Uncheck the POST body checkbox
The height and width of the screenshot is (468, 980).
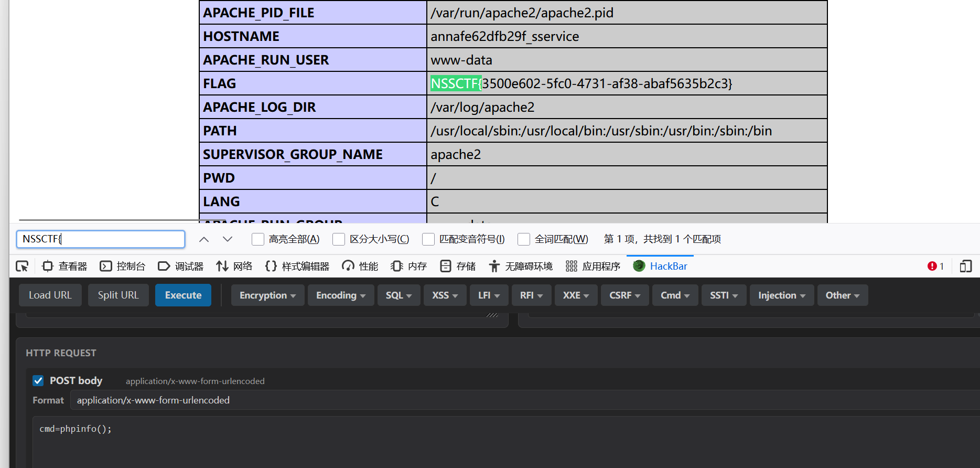[38, 381]
